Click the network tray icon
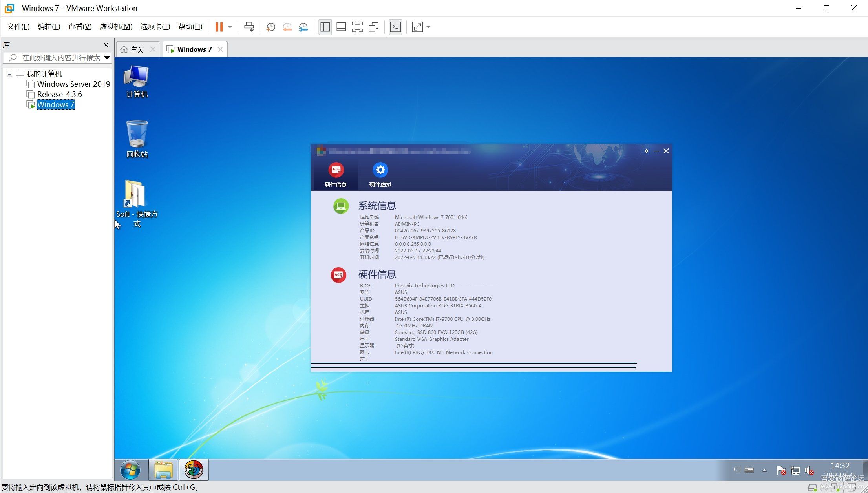The width and height of the screenshot is (868, 493). (x=796, y=470)
